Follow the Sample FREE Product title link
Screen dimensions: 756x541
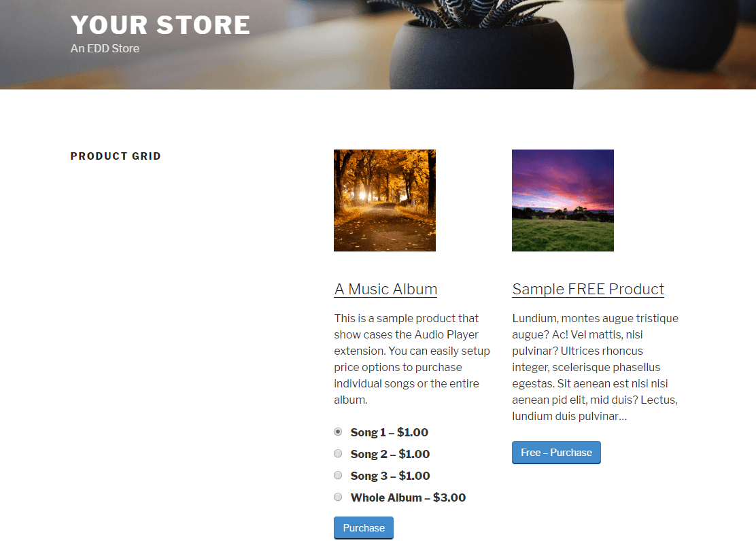point(587,289)
